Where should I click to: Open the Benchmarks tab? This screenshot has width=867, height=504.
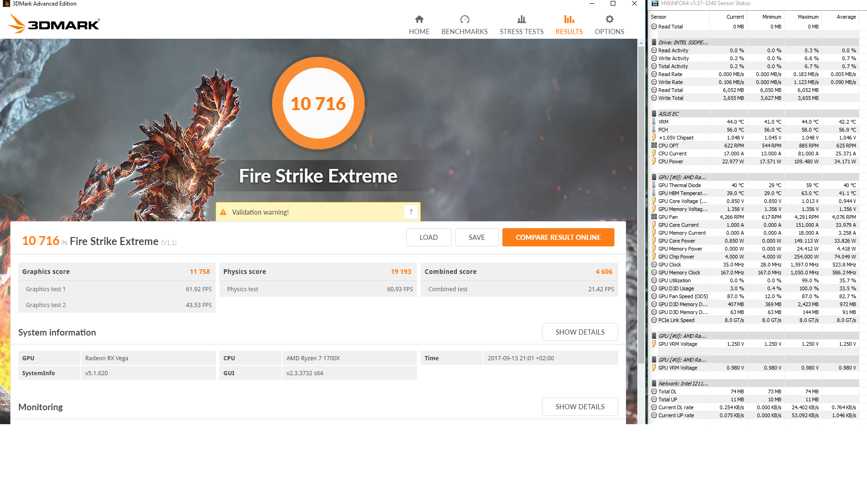pyautogui.click(x=465, y=25)
